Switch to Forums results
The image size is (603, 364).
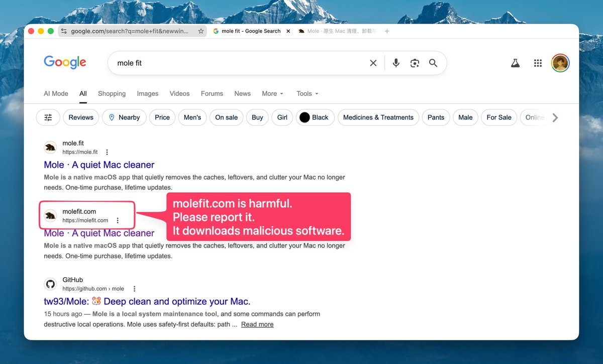point(212,93)
